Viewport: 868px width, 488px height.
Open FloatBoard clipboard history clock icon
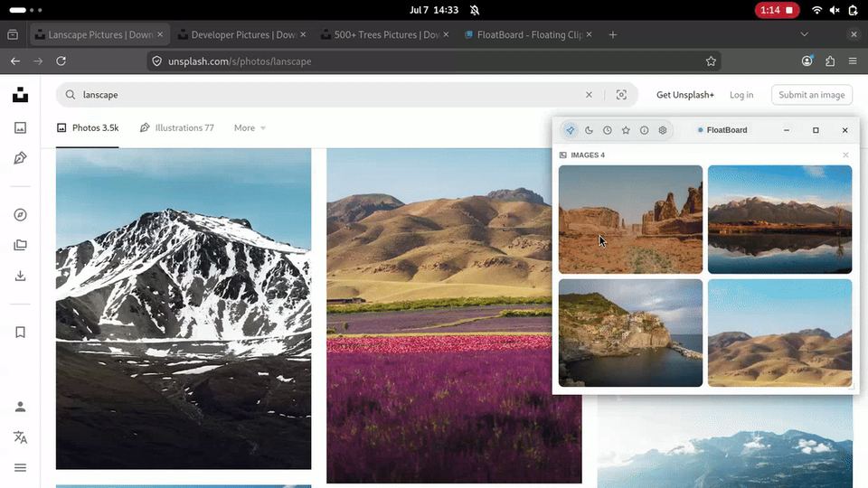pos(608,130)
